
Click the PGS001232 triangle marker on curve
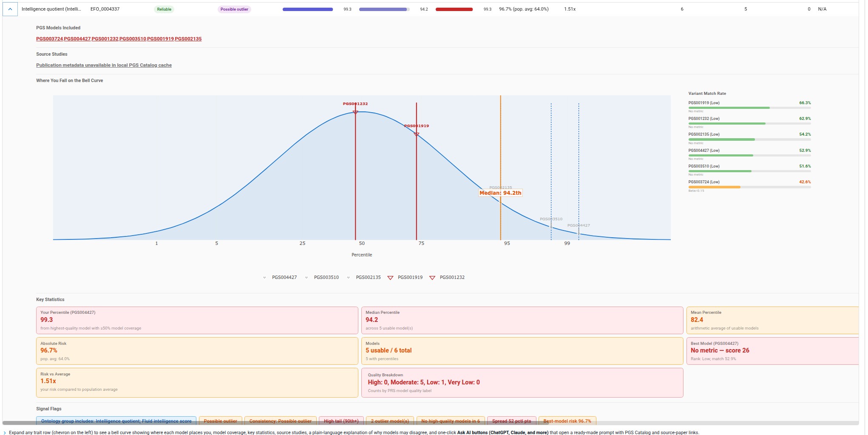(x=355, y=112)
